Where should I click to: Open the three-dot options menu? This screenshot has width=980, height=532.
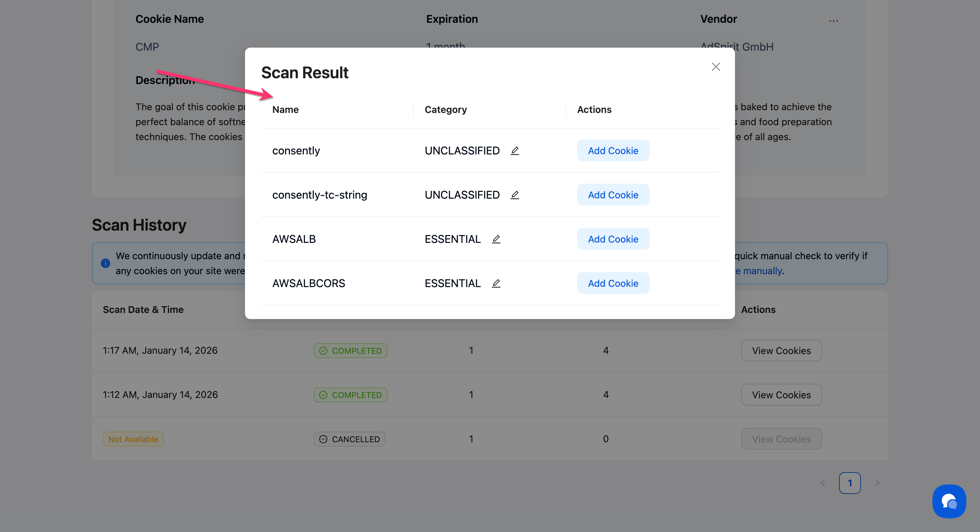834,20
